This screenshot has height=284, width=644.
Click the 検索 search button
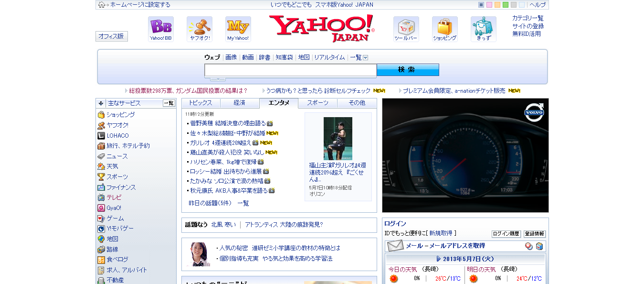coord(408,70)
